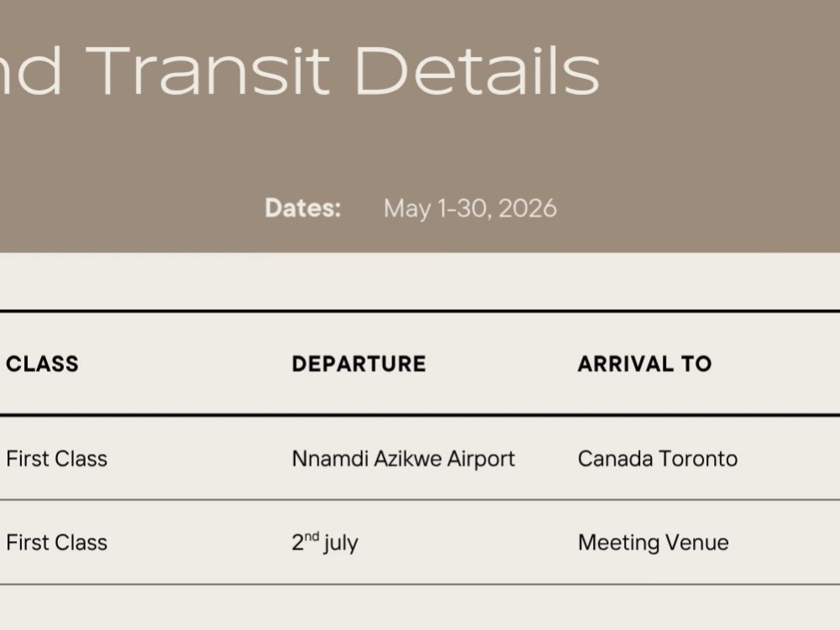The image size is (840, 630).
Task: Click the thick line below the column headers
Action: point(420,415)
